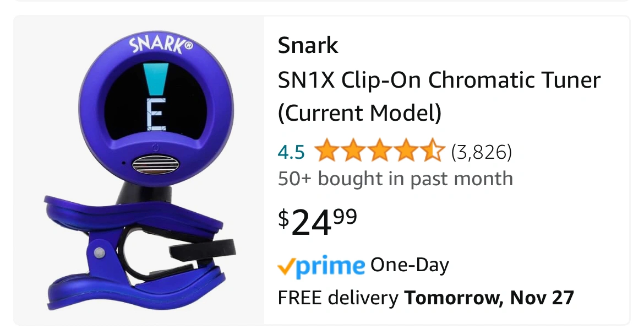Click the middle star of the rating
This screenshot has height=328, width=644.
[x=380, y=151]
